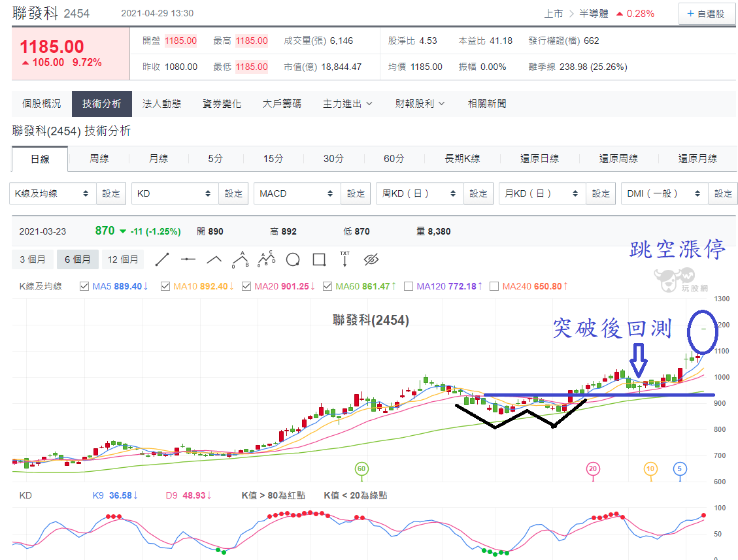Choose the A-B wave pattern tool
Viewport: 738px width, 560px height.
click(241, 259)
